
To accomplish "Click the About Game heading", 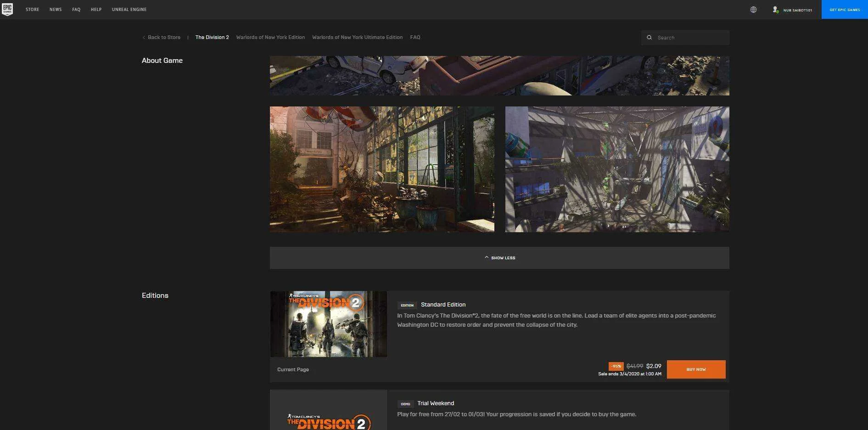I will pos(162,61).
